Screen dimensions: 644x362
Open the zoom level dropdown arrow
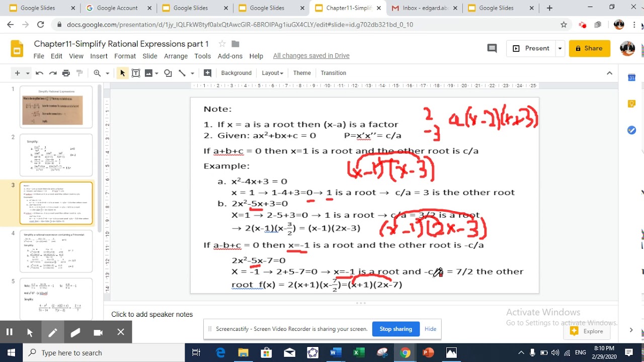point(107,73)
